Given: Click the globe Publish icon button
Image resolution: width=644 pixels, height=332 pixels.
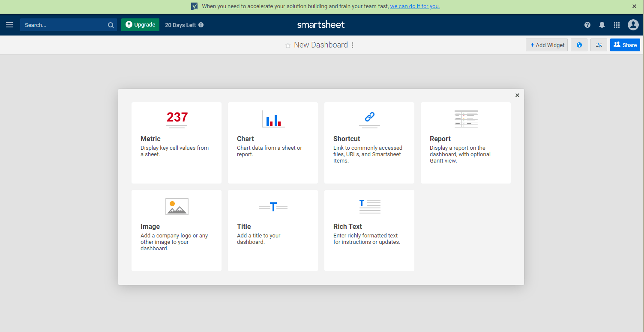Looking at the screenshot, I should coord(579,45).
